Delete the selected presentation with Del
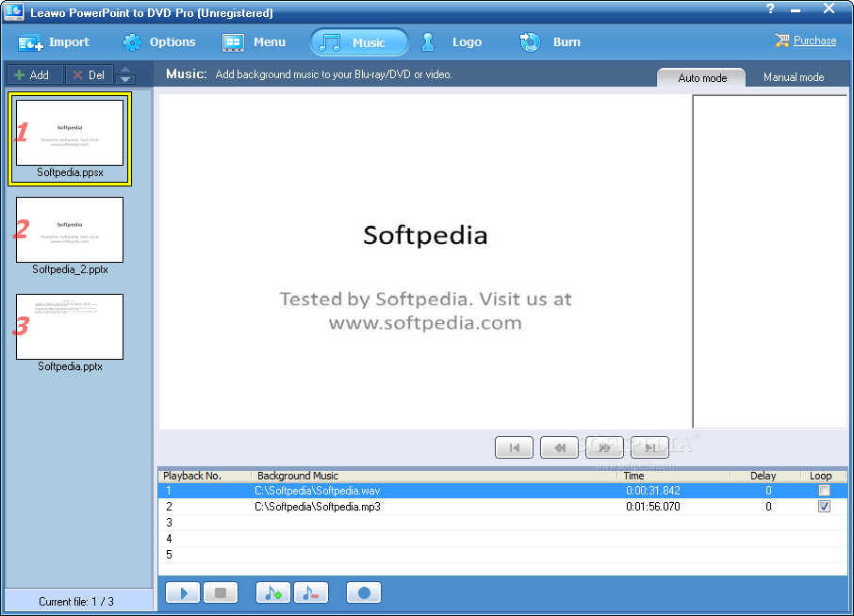Screen dimensions: 854x616 tap(90, 75)
